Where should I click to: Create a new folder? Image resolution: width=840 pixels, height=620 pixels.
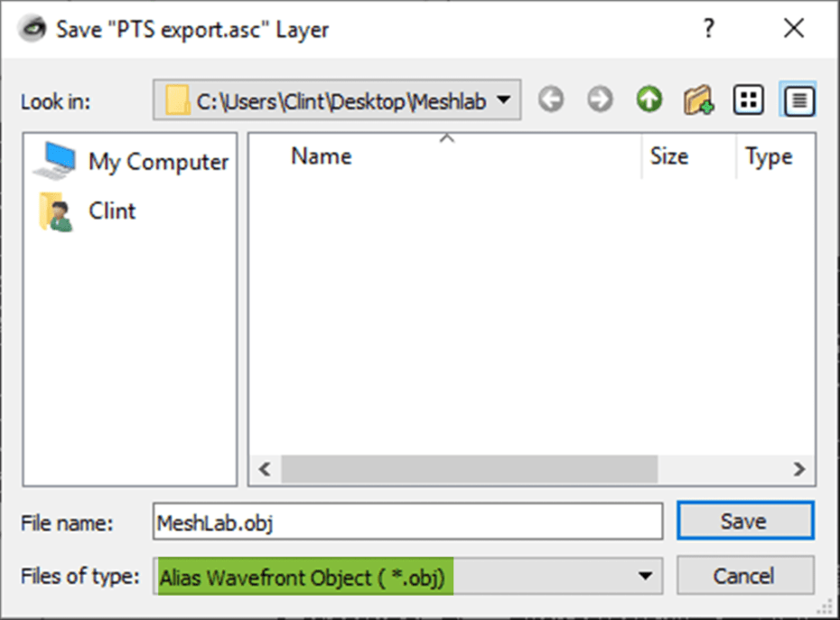coord(698,99)
